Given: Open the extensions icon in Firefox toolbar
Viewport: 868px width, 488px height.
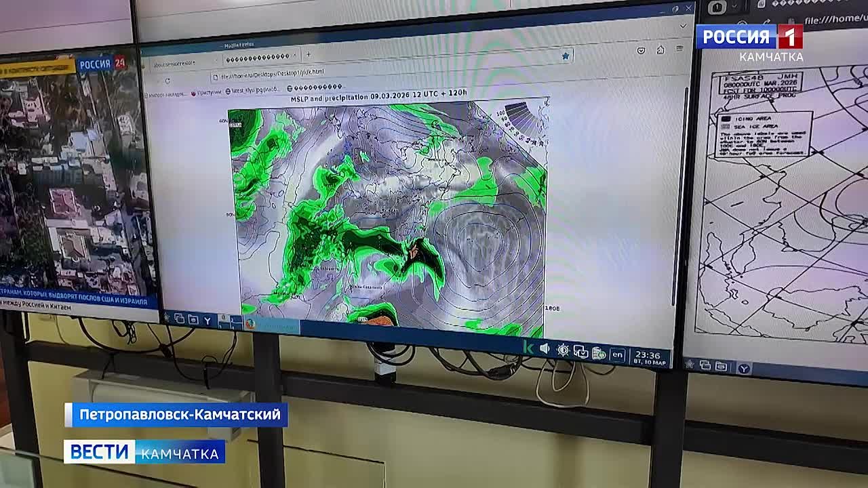Looking at the screenshot, I should [x=660, y=50].
